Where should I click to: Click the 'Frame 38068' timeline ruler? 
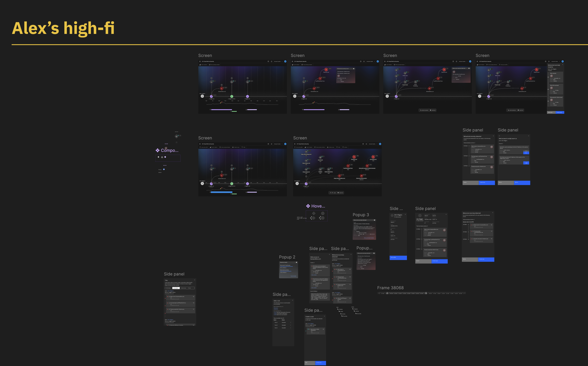[421, 293]
